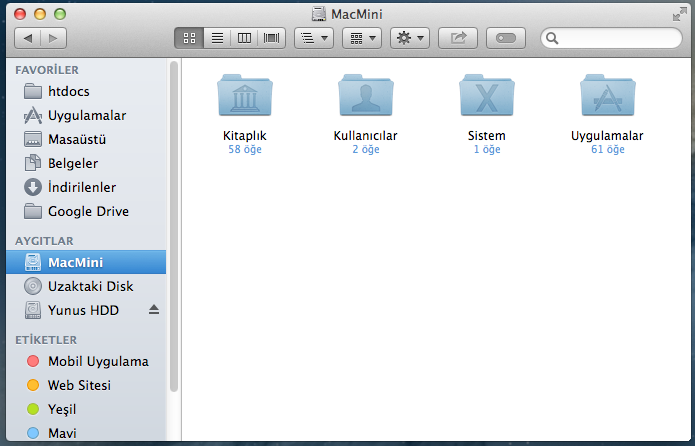Viewport: 695px width, 446px height.
Task: Go forward with the right arrow
Action: coord(54,38)
